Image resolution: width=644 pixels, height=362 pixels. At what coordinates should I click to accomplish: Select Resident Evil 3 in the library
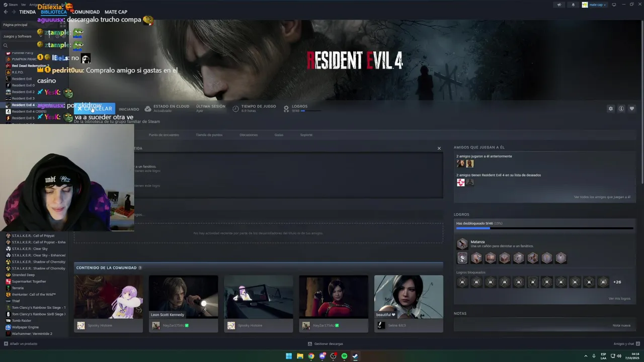pyautogui.click(x=23, y=99)
